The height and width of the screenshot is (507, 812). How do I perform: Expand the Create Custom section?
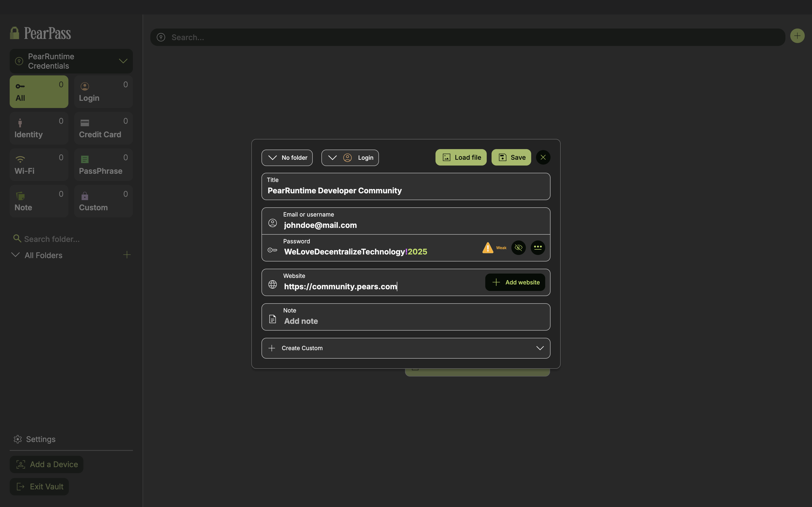coord(405,348)
